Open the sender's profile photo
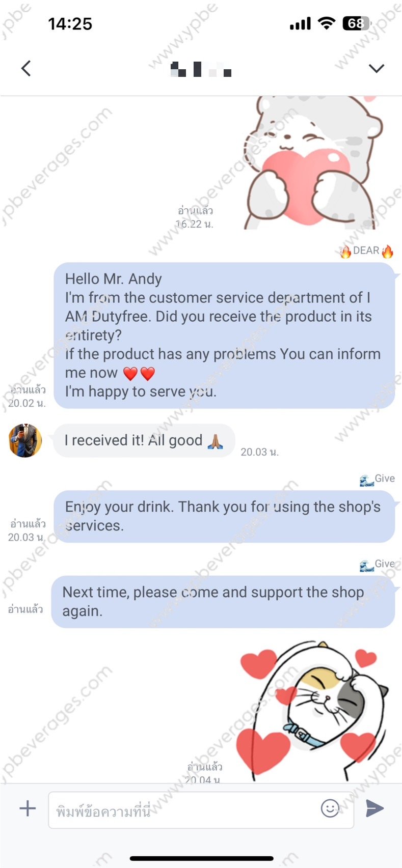This screenshot has width=402, height=868. (25, 440)
